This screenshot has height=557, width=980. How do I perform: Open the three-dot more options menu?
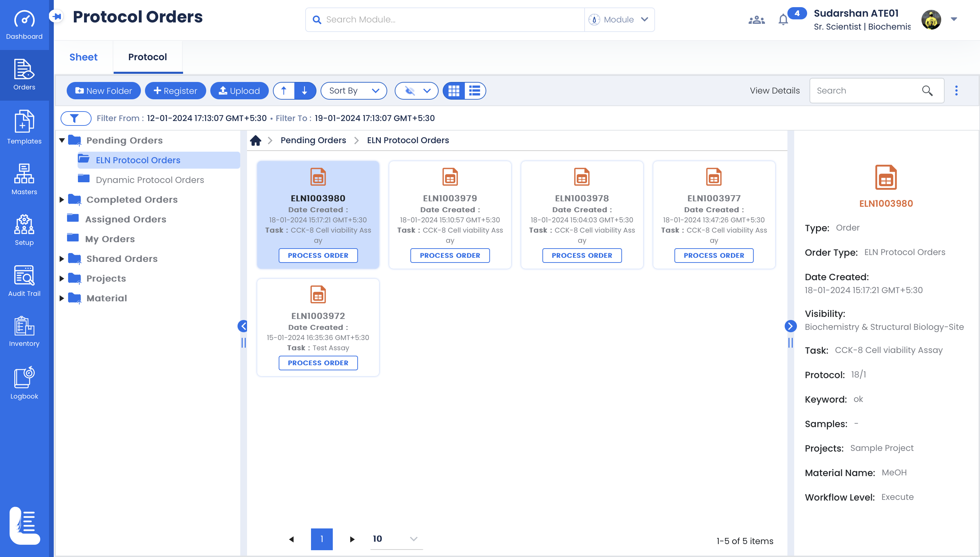click(x=956, y=91)
